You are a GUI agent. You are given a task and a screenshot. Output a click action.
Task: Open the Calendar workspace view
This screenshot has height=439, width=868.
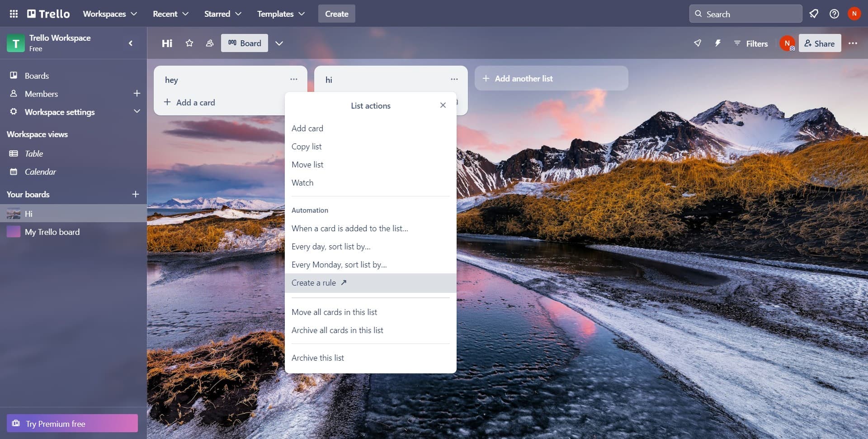[14, 171]
